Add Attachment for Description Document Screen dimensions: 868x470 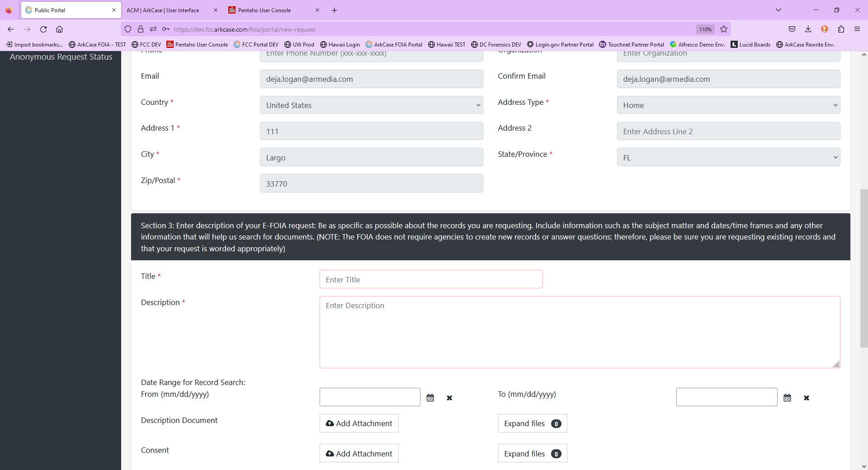point(359,423)
